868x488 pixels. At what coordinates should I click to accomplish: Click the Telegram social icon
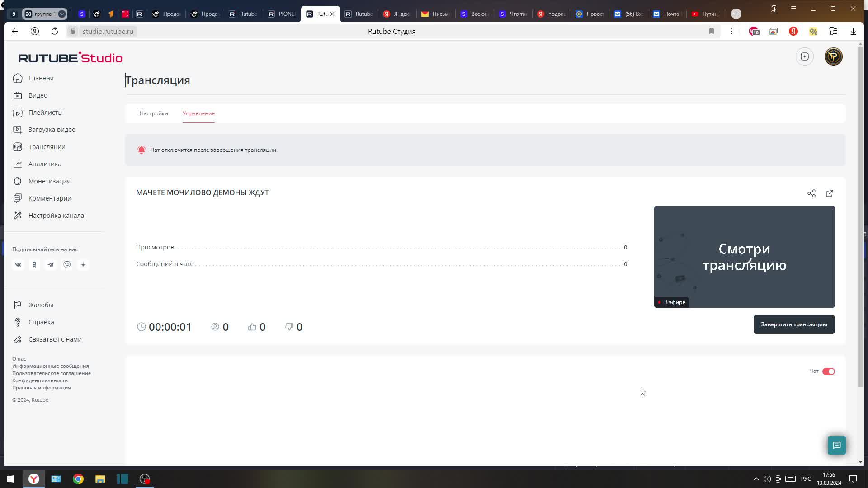click(x=51, y=265)
